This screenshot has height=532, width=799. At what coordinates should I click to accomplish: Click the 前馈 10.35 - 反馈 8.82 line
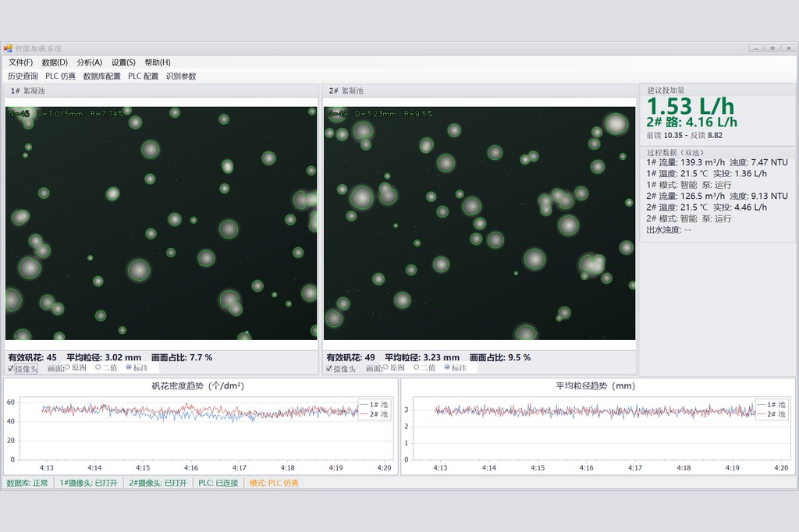click(684, 135)
